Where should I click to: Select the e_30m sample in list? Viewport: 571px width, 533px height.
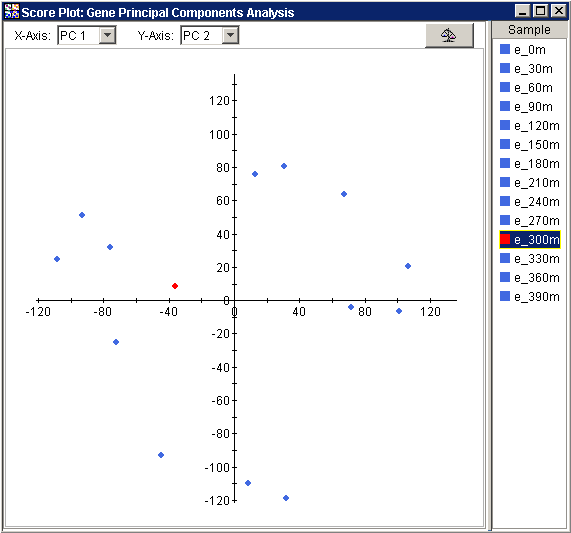[x=530, y=68]
